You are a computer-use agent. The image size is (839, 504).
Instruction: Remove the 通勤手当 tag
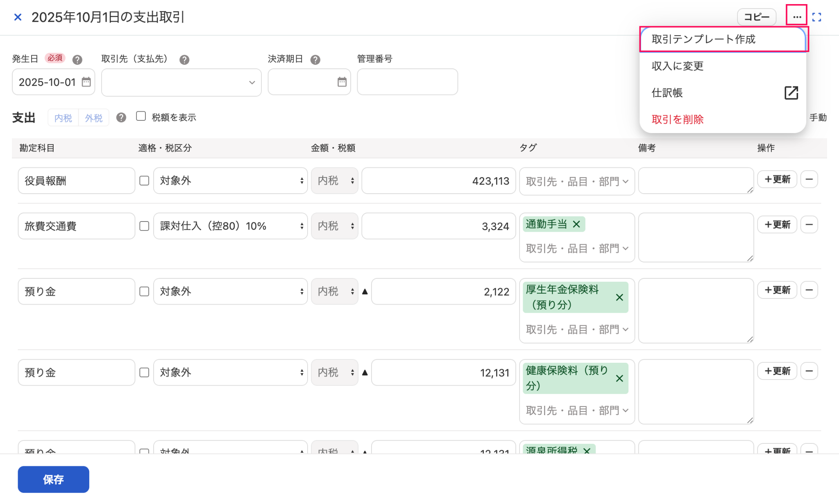576,224
